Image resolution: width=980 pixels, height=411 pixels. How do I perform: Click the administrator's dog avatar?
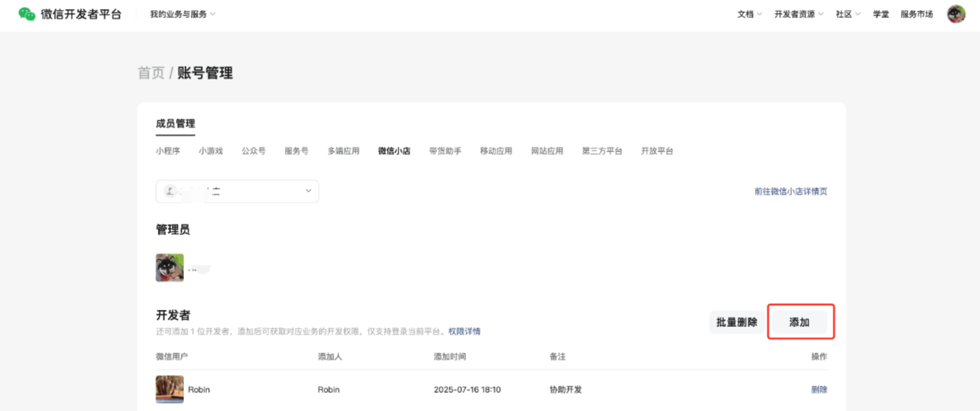pos(169,268)
